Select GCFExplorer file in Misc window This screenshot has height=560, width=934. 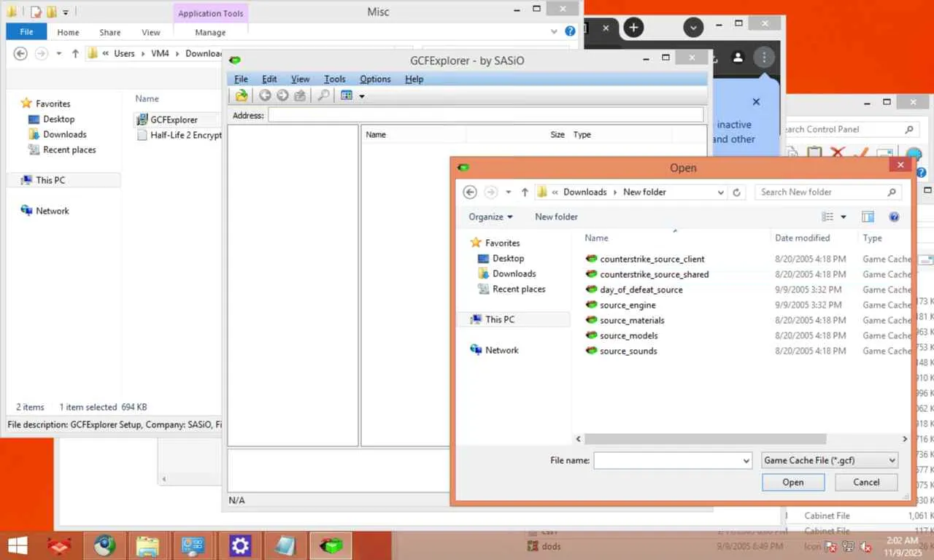pyautogui.click(x=174, y=120)
